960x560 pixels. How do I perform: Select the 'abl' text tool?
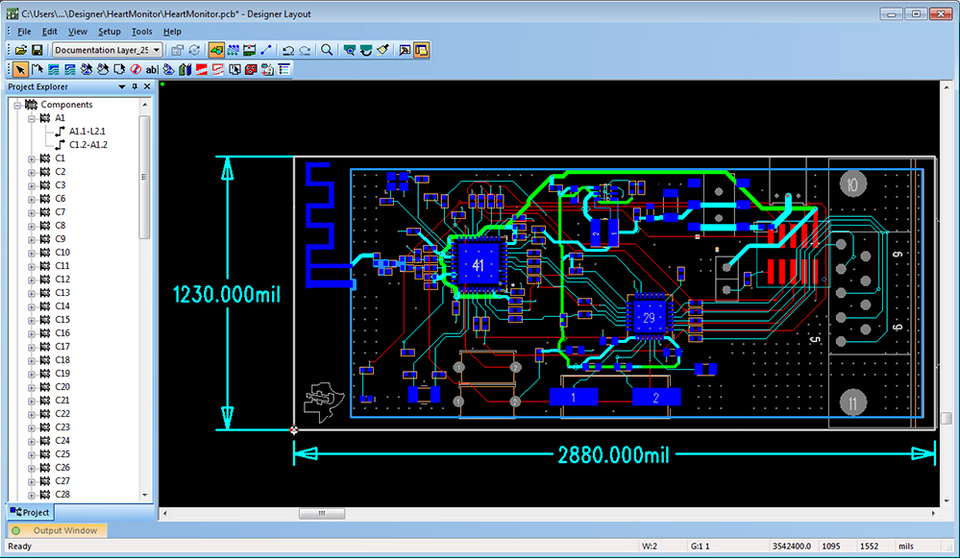pyautogui.click(x=152, y=69)
